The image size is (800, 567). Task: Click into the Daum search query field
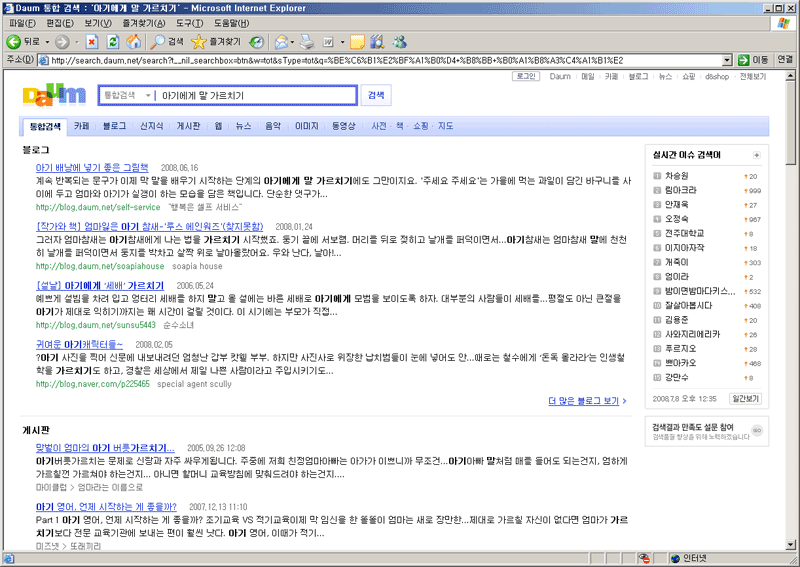tap(257, 95)
